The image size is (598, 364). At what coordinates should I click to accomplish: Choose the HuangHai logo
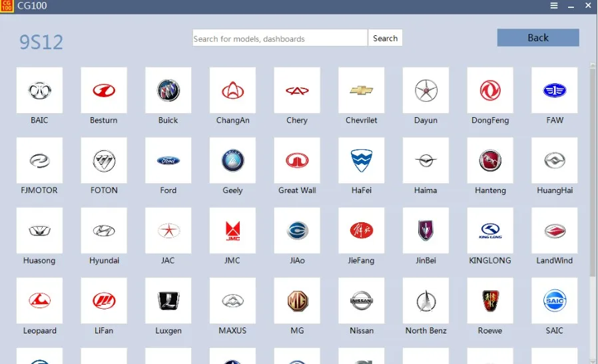pos(555,160)
